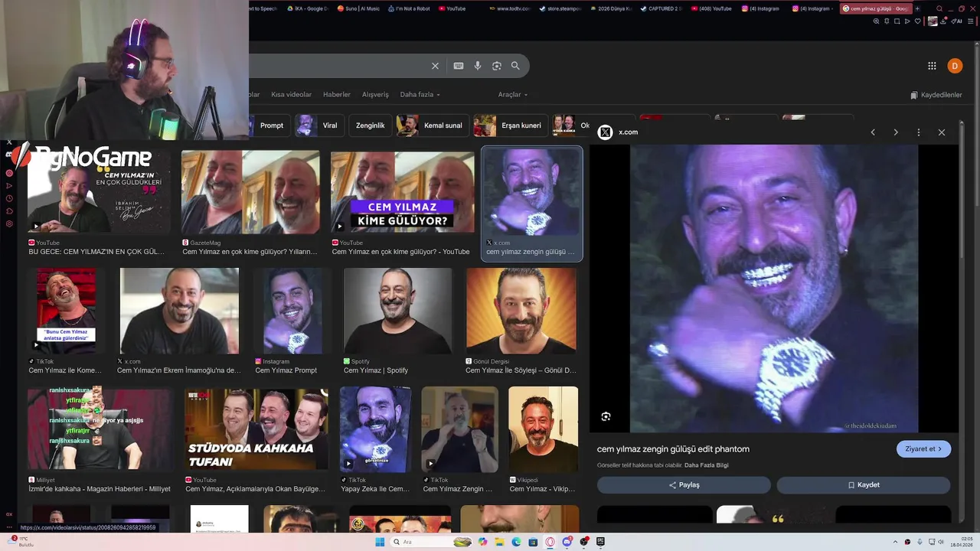Open Microsoft Edge from taskbar
This screenshot has width=980, height=551.
point(516,542)
